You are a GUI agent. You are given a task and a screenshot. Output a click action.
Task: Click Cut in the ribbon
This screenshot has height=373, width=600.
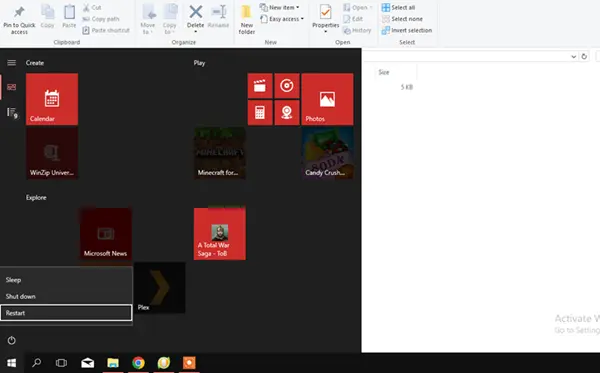92,7
